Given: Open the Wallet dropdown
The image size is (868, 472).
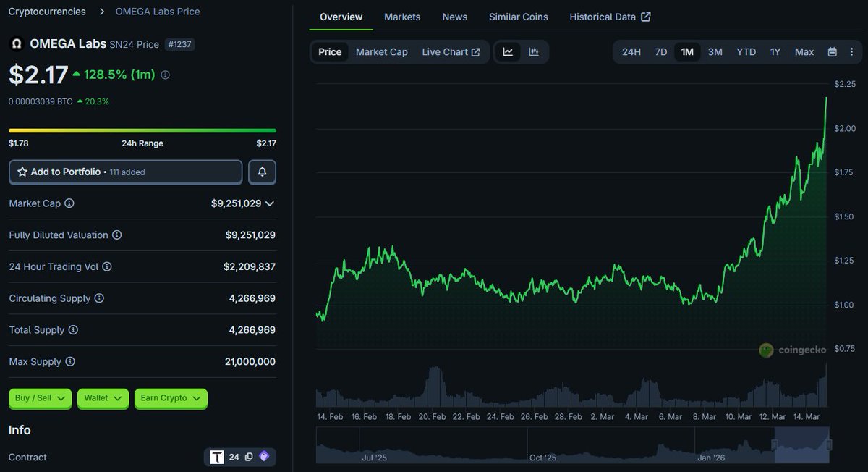Looking at the screenshot, I should click(x=103, y=398).
